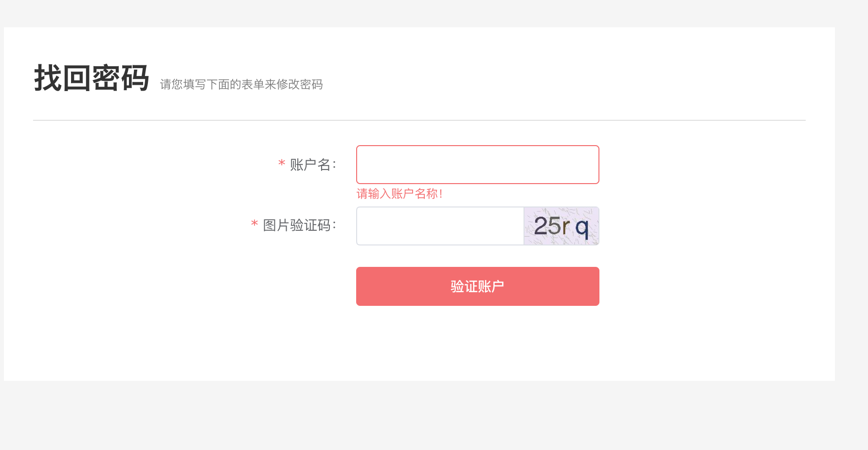868x450 pixels.
Task: Click the digit 5 in the captcha
Action: coord(555,226)
